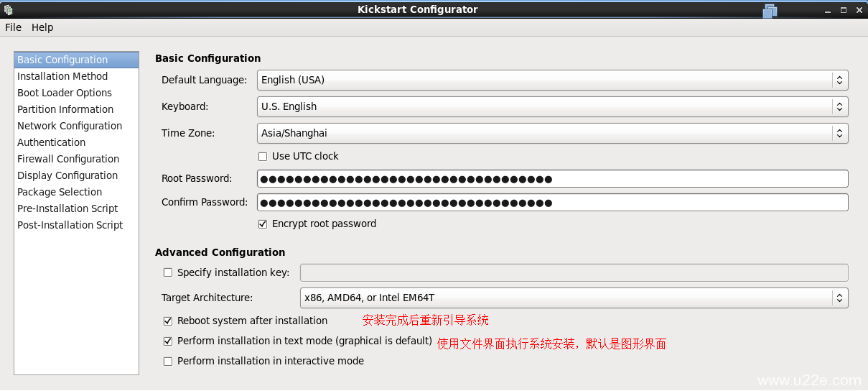Open the Help menu
Image resolution: width=868 pixels, height=391 pixels.
pos(42,27)
